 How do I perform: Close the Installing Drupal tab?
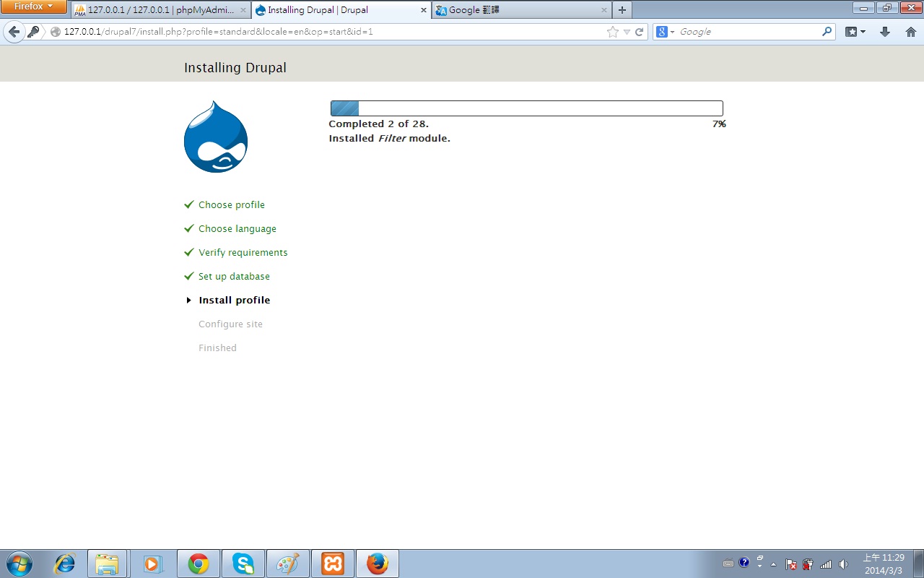(x=423, y=10)
